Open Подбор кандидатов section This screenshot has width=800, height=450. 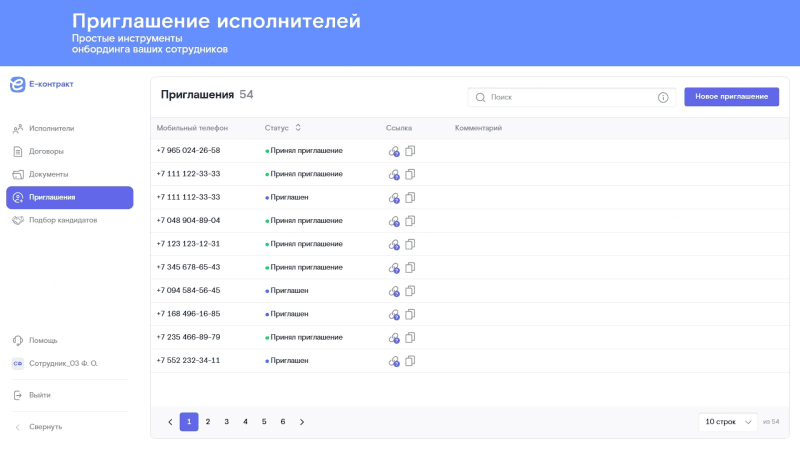tap(69, 220)
